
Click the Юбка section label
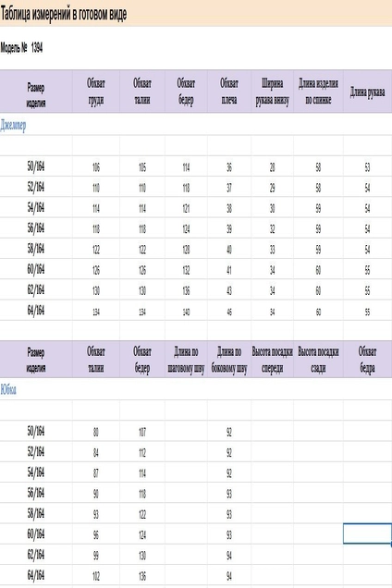pos(8,389)
